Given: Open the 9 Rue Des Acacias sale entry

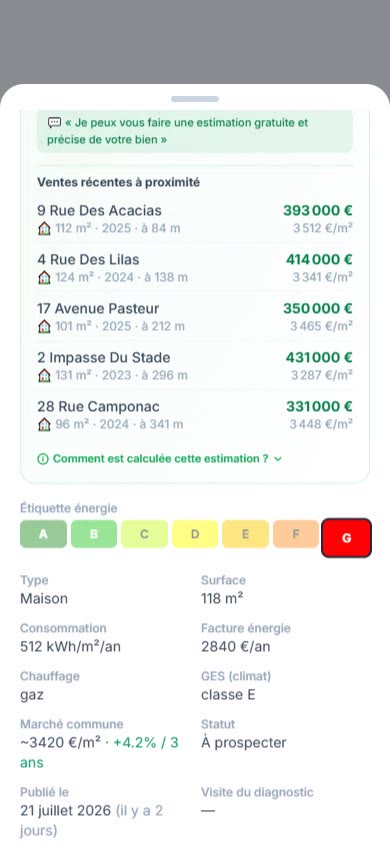Looking at the screenshot, I should 195,219.
